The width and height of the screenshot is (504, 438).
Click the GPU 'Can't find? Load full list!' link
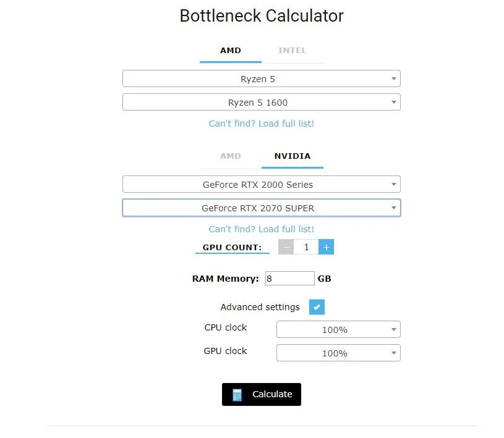[262, 229]
